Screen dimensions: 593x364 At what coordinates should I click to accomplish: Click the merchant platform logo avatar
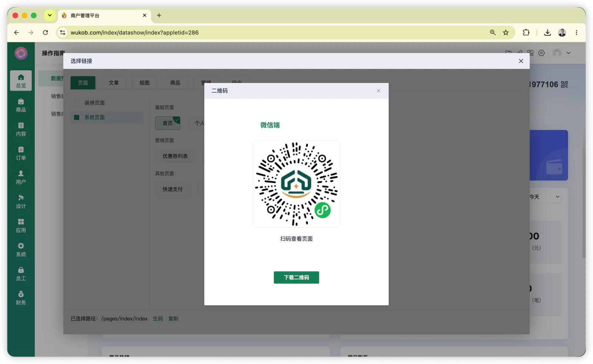tap(21, 53)
